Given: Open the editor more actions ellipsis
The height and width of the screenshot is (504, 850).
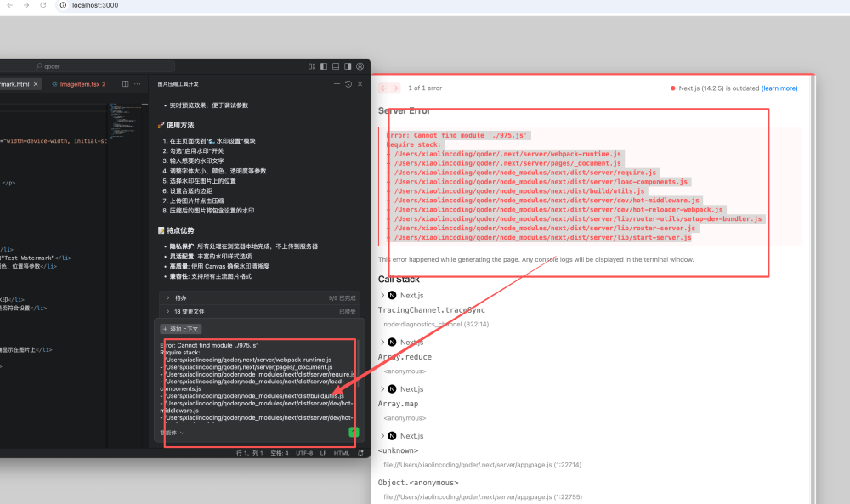Looking at the screenshot, I should pyautogui.click(x=138, y=84).
